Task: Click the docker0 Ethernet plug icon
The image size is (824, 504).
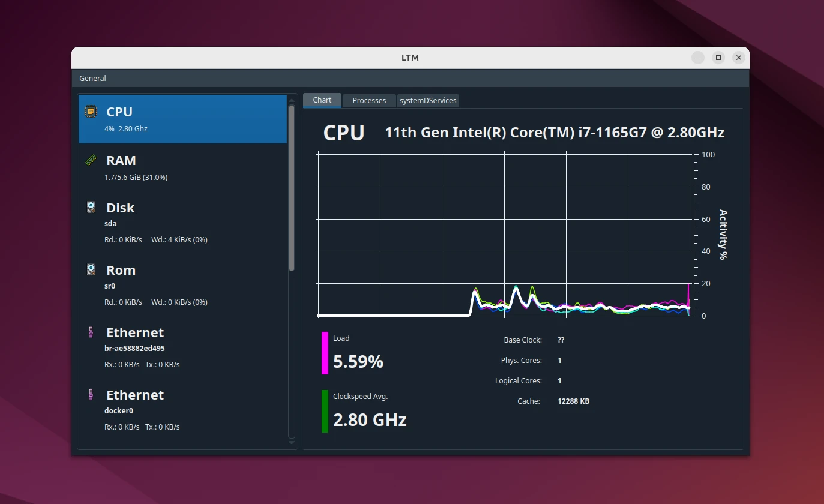Action: click(91, 395)
